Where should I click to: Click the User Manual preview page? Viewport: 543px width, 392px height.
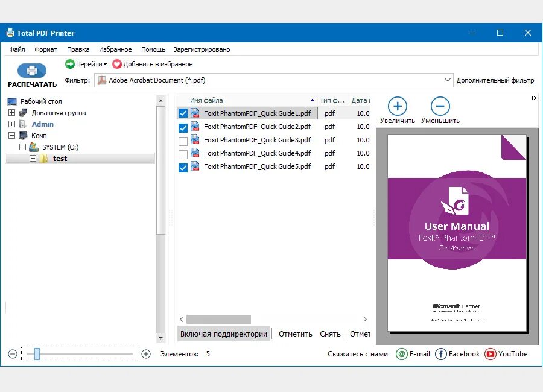tap(457, 233)
